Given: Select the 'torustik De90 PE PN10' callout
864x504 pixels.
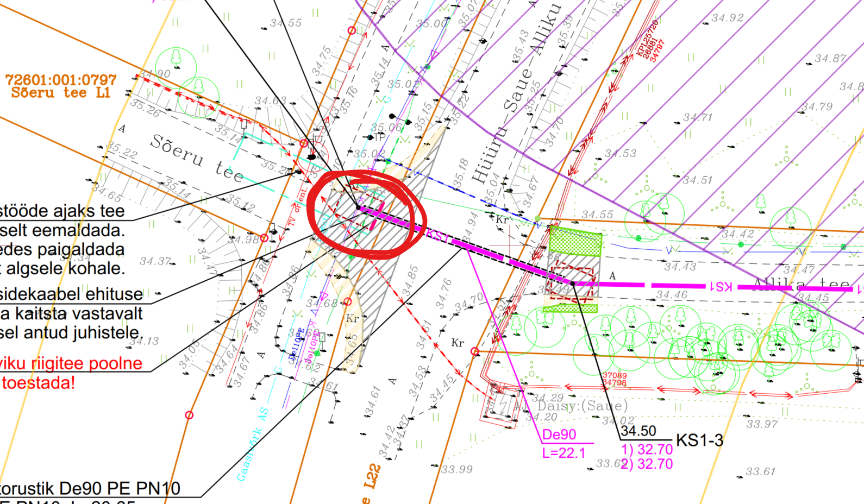Looking at the screenshot, I should pos(90,488).
